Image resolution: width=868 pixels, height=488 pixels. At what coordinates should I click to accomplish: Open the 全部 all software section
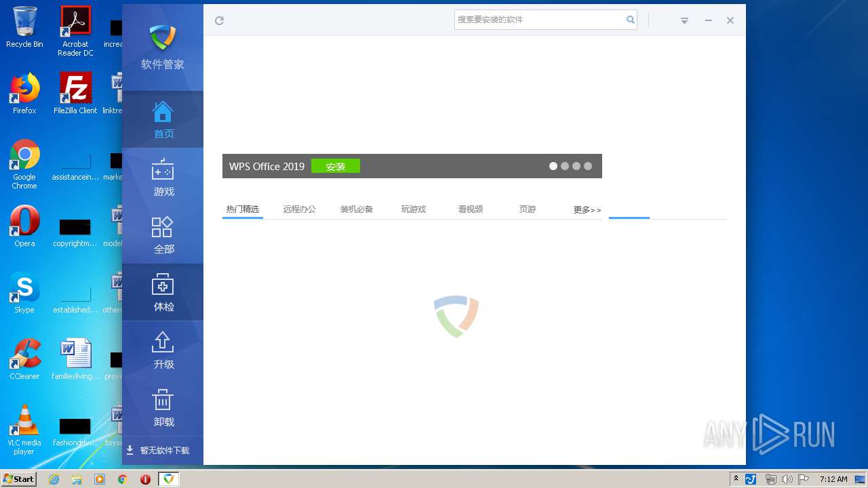click(163, 235)
